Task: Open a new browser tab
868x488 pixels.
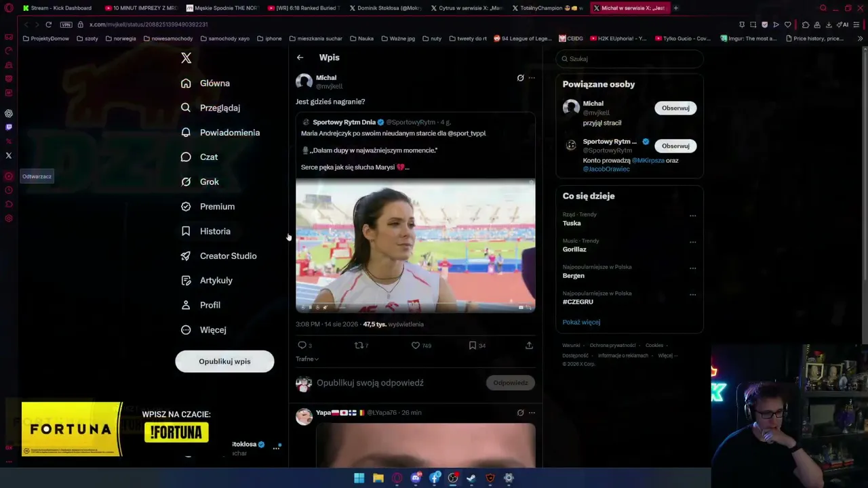Action: tap(675, 8)
